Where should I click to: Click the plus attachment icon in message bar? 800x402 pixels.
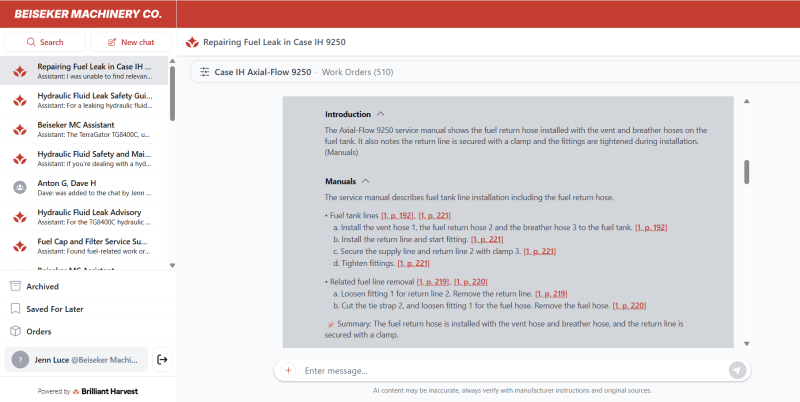[288, 370]
